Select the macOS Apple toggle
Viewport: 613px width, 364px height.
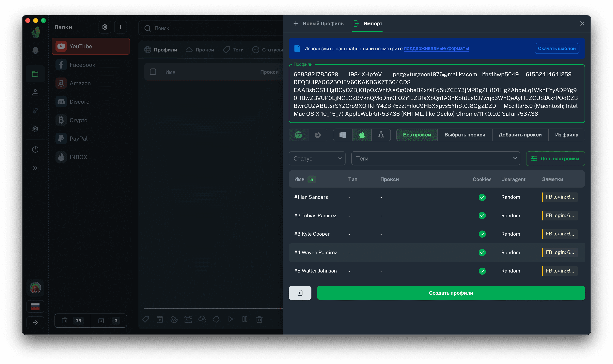click(362, 135)
